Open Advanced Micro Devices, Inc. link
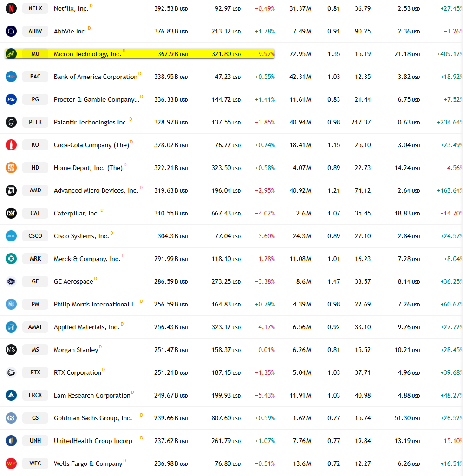The width and height of the screenshot is (463, 476). pos(96,191)
